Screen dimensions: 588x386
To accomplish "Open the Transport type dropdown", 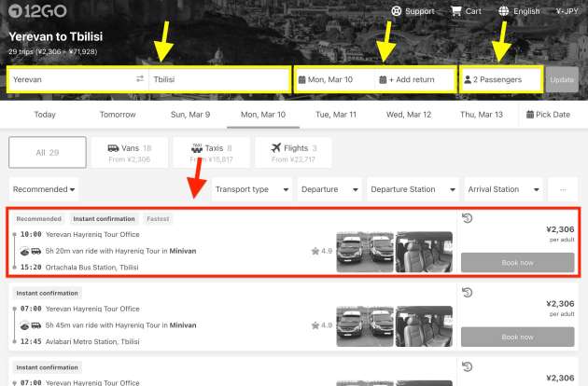I will 252,189.
